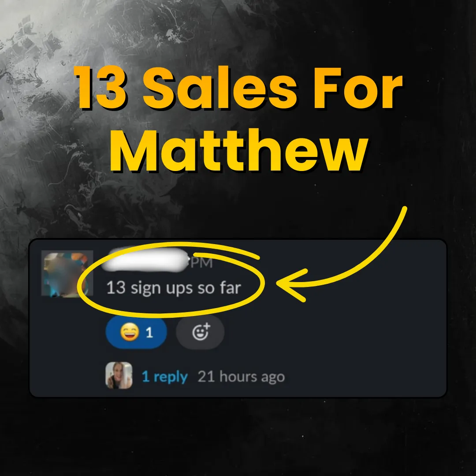This screenshot has height=476, width=476.
Task: Click "13" in the sign ups message
Action: 116,287
